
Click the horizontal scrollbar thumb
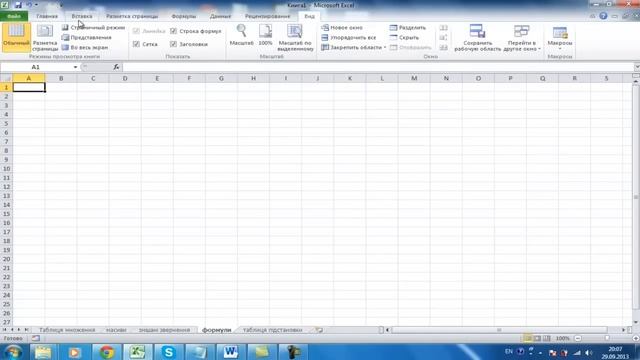[x=499, y=330]
